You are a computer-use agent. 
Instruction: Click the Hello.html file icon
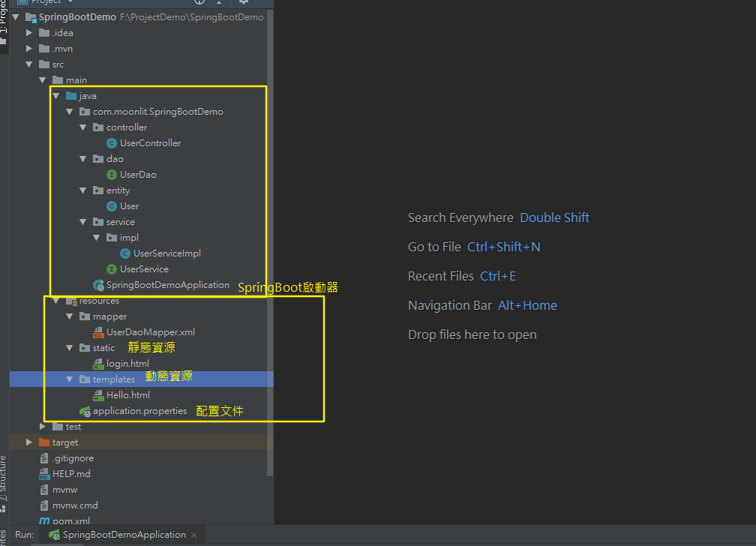[x=98, y=395]
